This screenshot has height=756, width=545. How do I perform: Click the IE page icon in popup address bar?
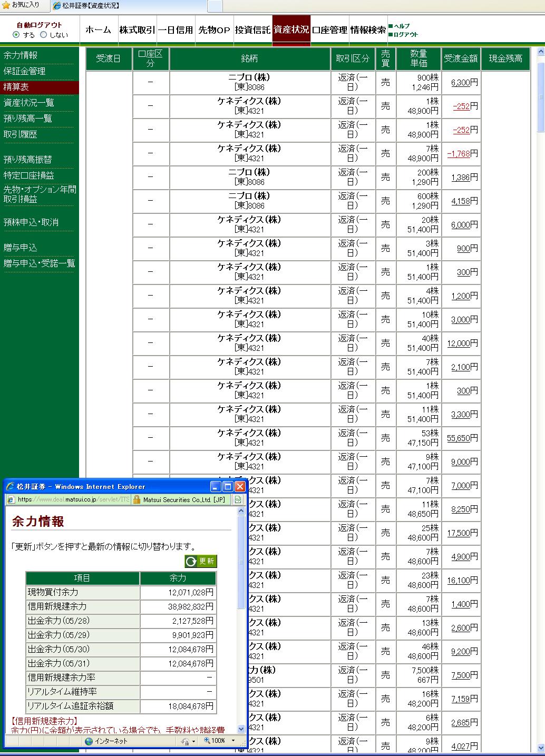[x=11, y=499]
